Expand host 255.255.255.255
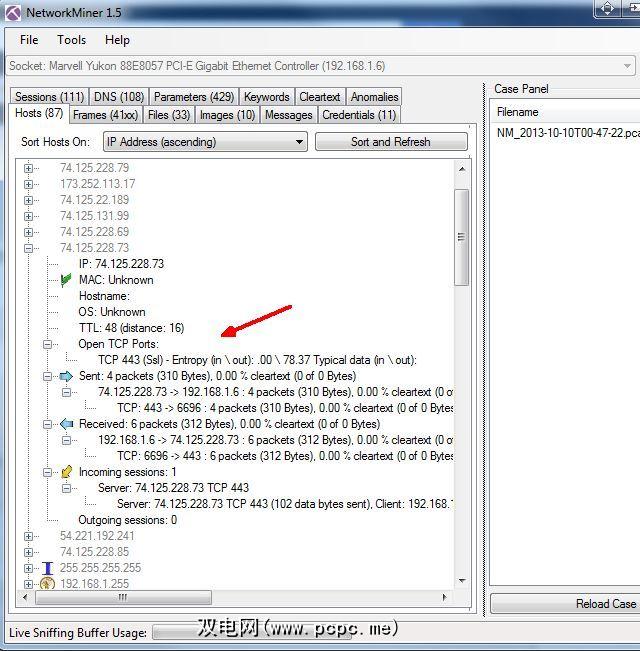This screenshot has height=651, width=640. click(28, 568)
